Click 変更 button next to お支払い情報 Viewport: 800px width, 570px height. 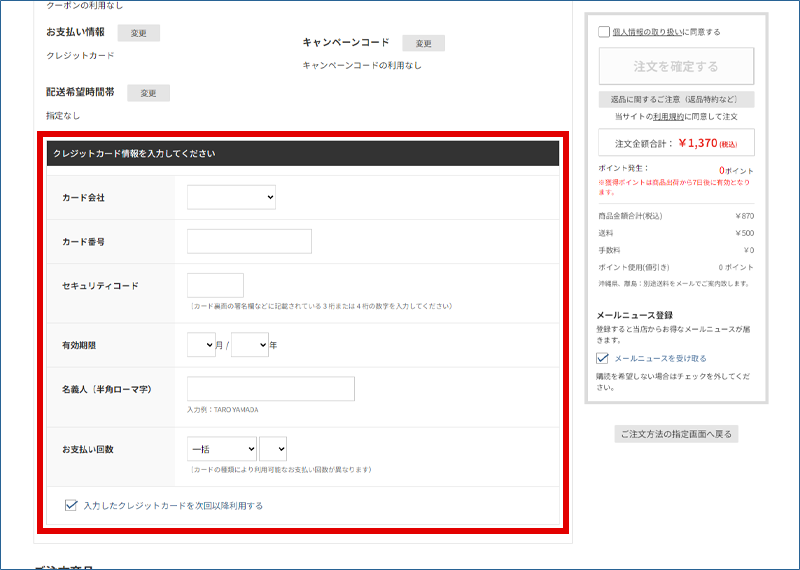[x=138, y=33]
